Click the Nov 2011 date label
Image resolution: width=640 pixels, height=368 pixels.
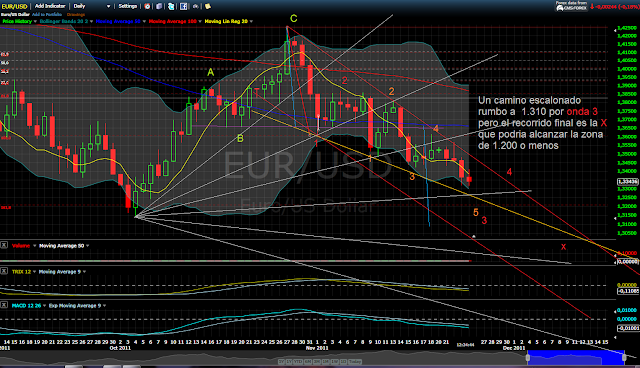click(317, 348)
